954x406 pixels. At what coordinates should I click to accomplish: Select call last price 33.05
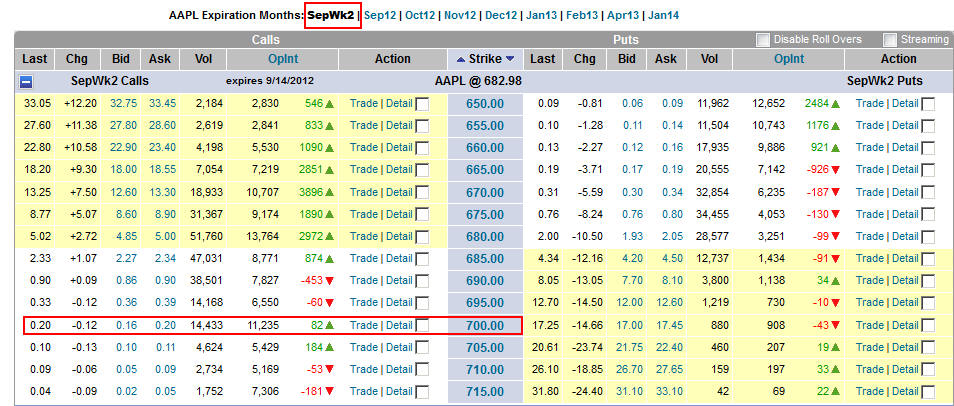(37, 103)
